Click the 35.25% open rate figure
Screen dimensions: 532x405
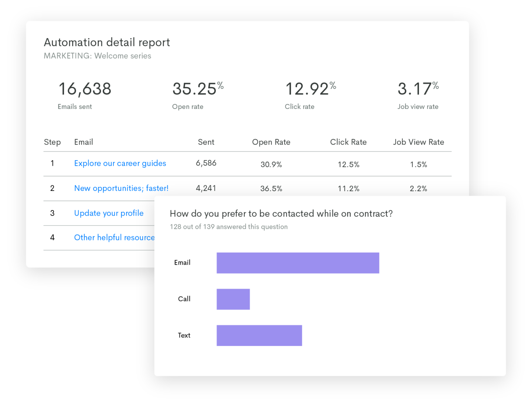click(198, 89)
